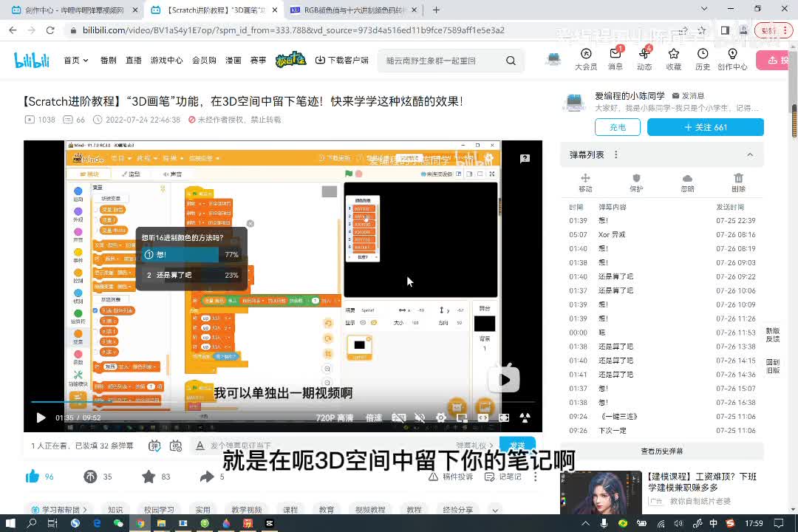798x532 pixels.
Task: Open 稿件投诉 report link
Action: pos(451,477)
